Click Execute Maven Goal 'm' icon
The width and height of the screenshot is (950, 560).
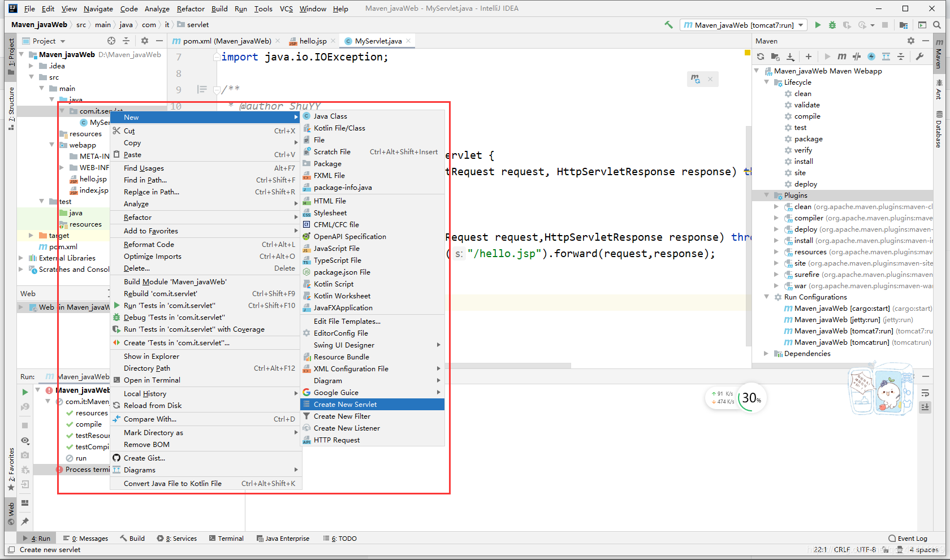pos(842,57)
